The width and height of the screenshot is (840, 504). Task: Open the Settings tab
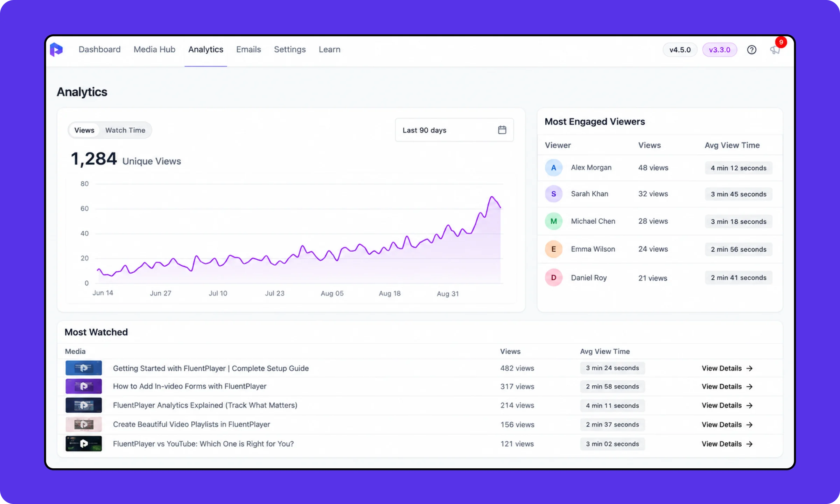point(290,49)
